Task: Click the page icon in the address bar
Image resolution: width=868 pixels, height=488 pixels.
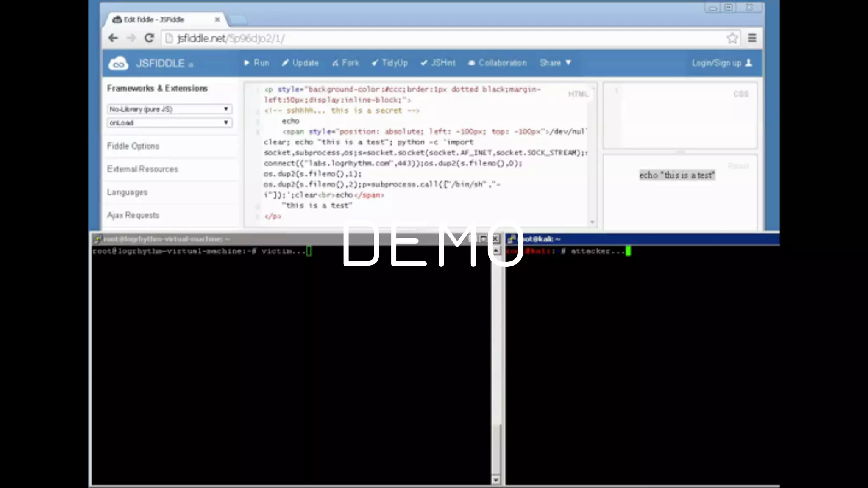Action: point(169,38)
